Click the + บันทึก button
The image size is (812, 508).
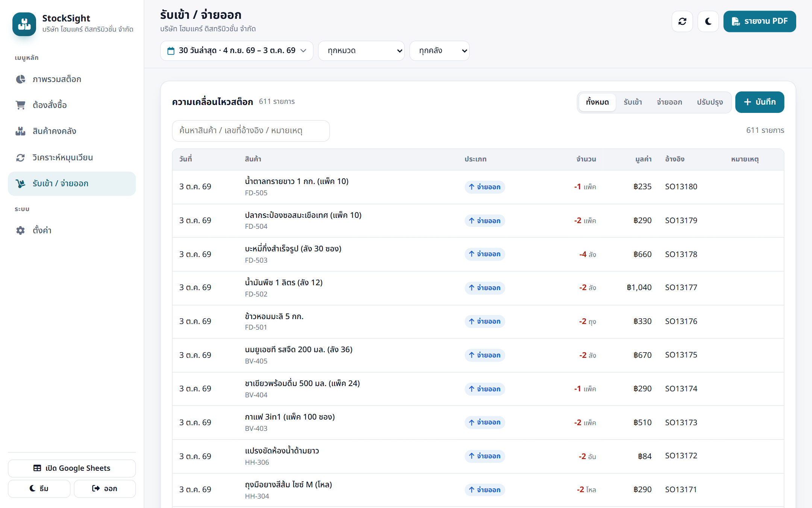(759, 102)
